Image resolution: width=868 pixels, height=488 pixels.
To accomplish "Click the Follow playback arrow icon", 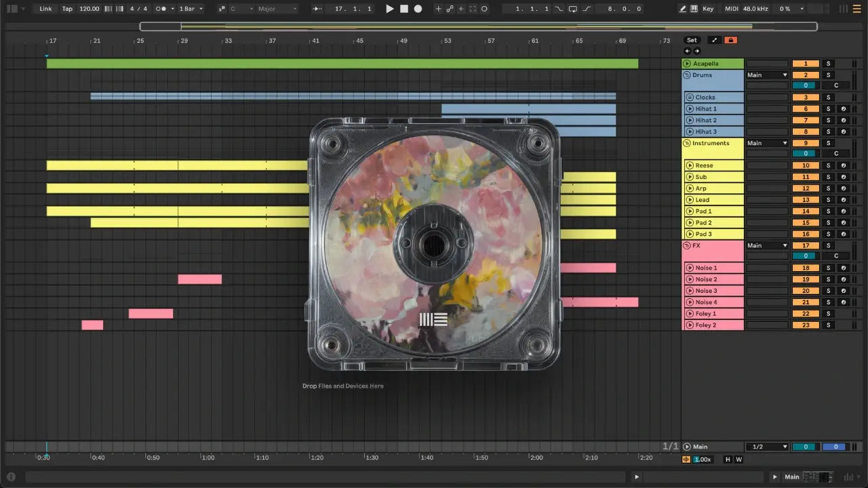I will click(317, 9).
